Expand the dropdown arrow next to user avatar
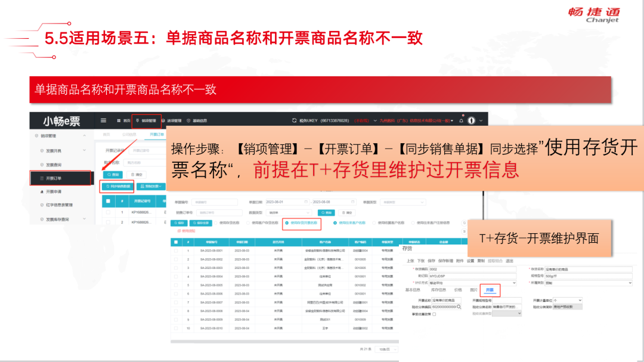This screenshot has width=644, height=362. 481,121
